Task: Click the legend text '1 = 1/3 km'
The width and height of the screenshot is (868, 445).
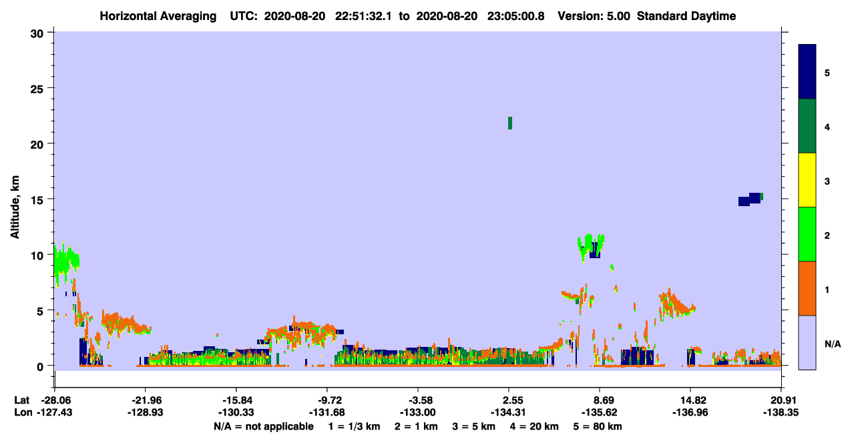Action: click(353, 426)
